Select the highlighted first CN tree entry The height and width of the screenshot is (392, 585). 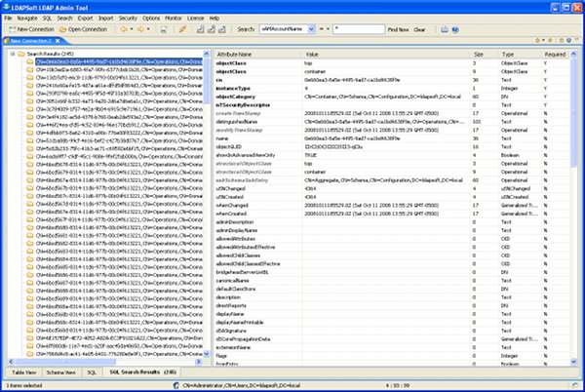coord(119,61)
